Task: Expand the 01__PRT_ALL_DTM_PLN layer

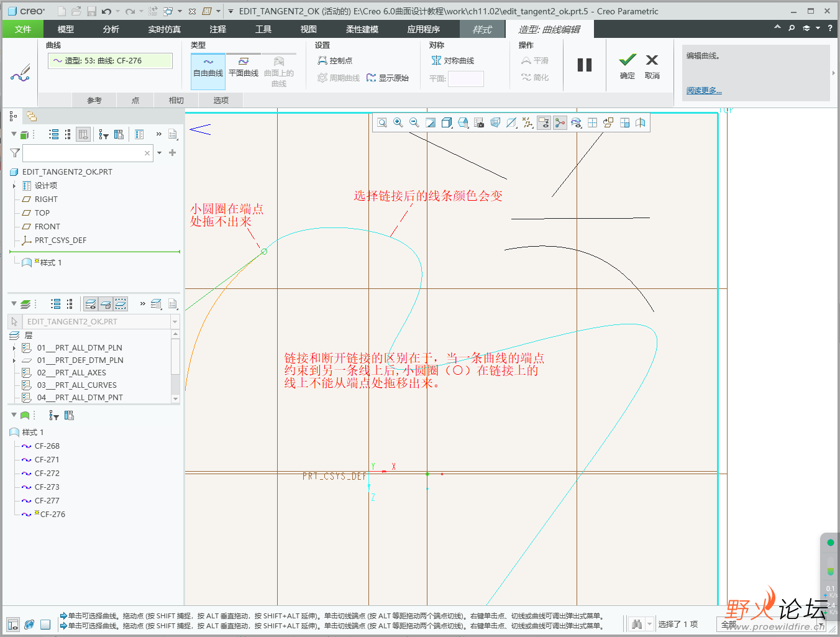Action: click(x=14, y=348)
